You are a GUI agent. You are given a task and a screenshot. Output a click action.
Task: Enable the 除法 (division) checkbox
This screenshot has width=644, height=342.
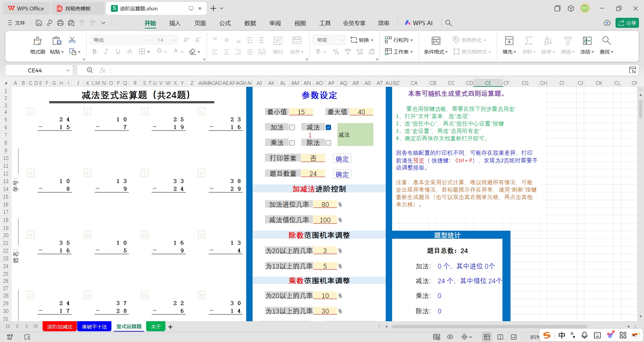328,143
